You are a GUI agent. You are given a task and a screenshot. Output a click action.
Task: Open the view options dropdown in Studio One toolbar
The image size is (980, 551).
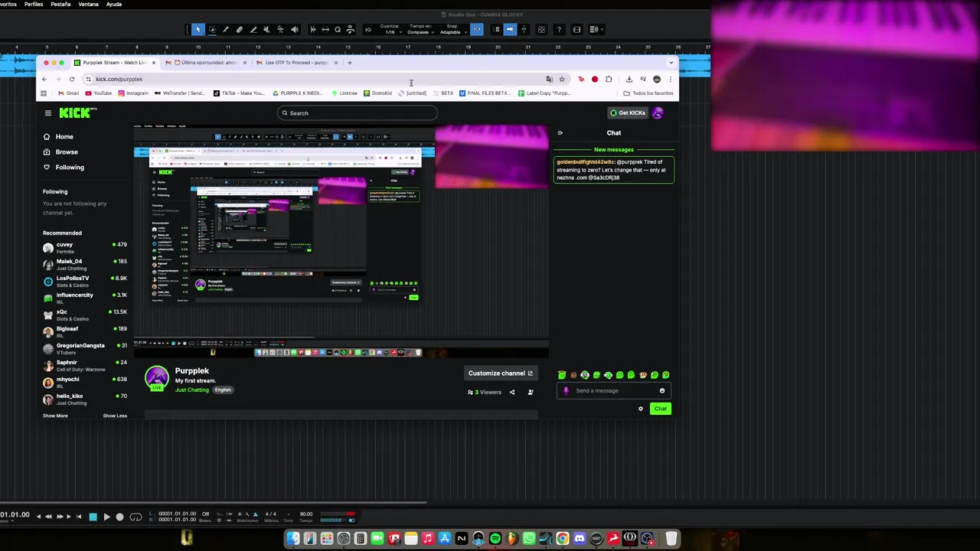tap(596, 29)
